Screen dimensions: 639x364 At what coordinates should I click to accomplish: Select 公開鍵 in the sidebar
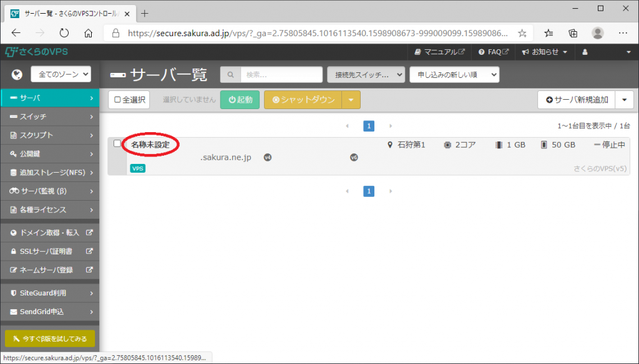pos(50,154)
